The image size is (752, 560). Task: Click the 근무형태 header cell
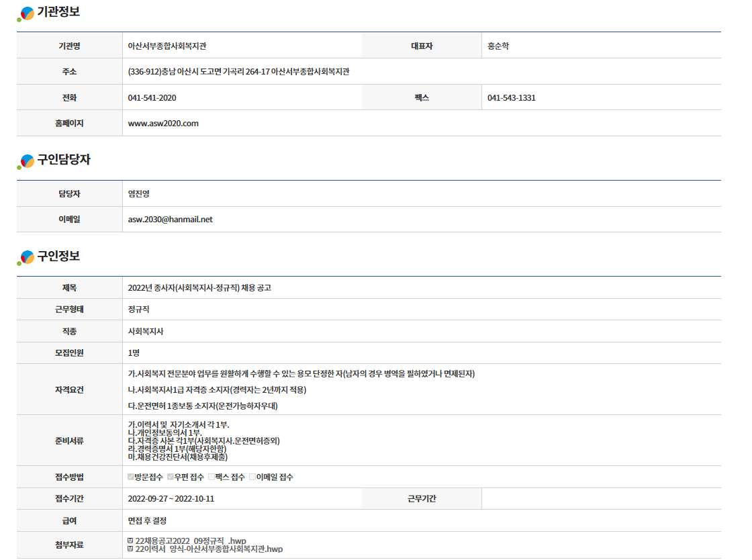(70, 310)
